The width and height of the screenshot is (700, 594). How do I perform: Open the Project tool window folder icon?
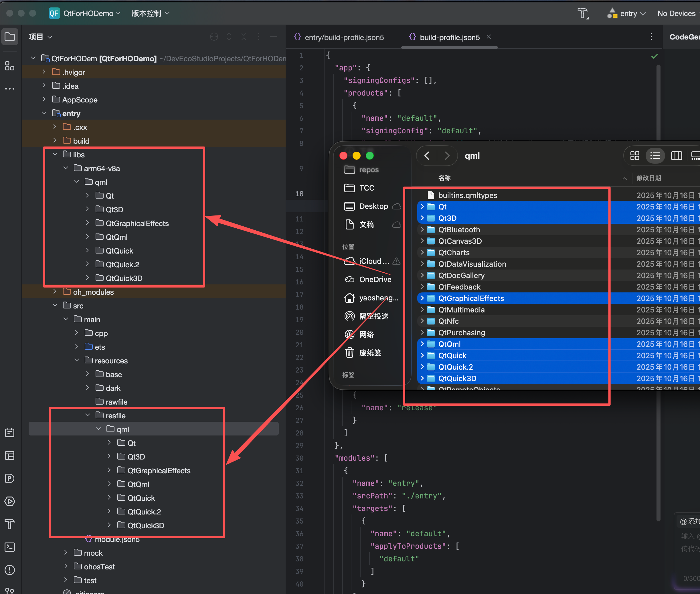coord(10,37)
